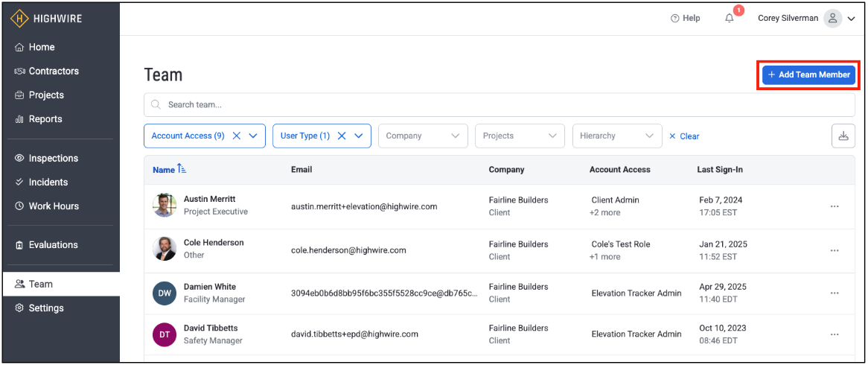Screen dimensions: 868x365
Task: Open the Help question-mark icon
Action: pyautogui.click(x=674, y=19)
